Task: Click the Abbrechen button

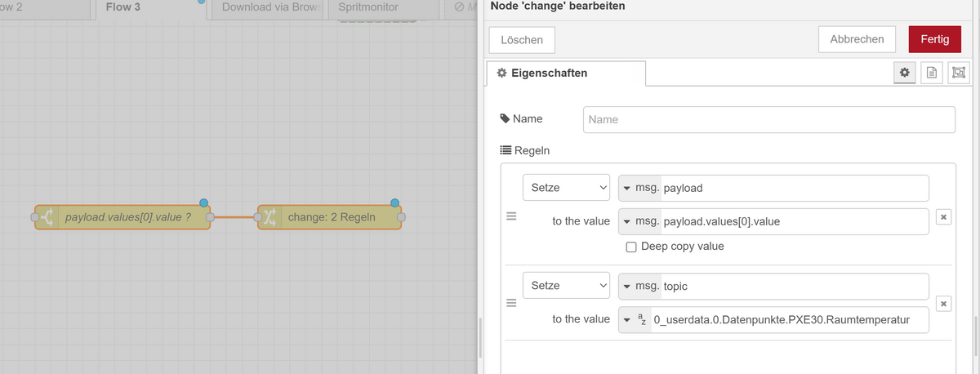Action: [x=857, y=39]
